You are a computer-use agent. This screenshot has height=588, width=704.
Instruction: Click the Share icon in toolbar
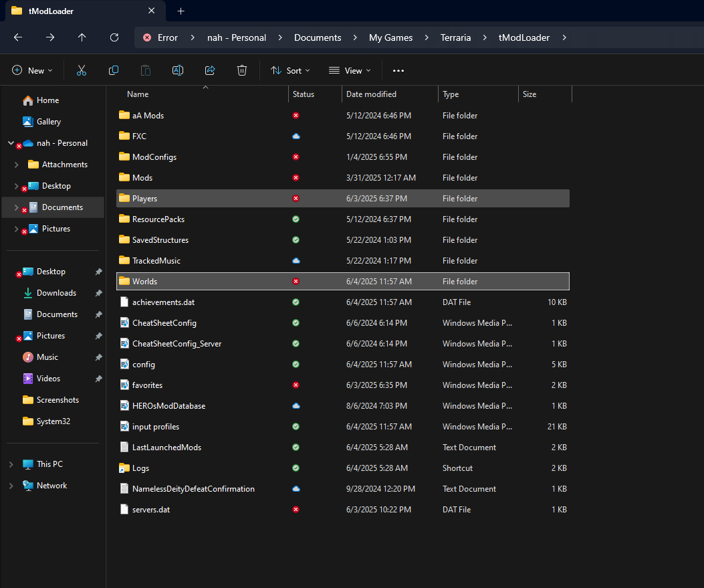pyautogui.click(x=210, y=70)
